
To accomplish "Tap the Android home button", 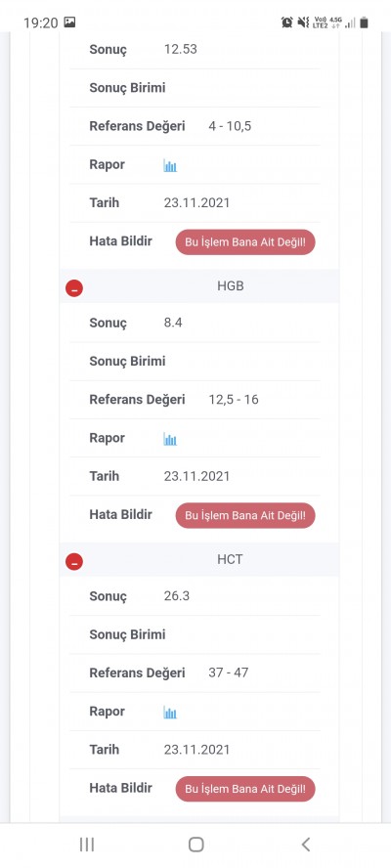I will pos(196,845).
